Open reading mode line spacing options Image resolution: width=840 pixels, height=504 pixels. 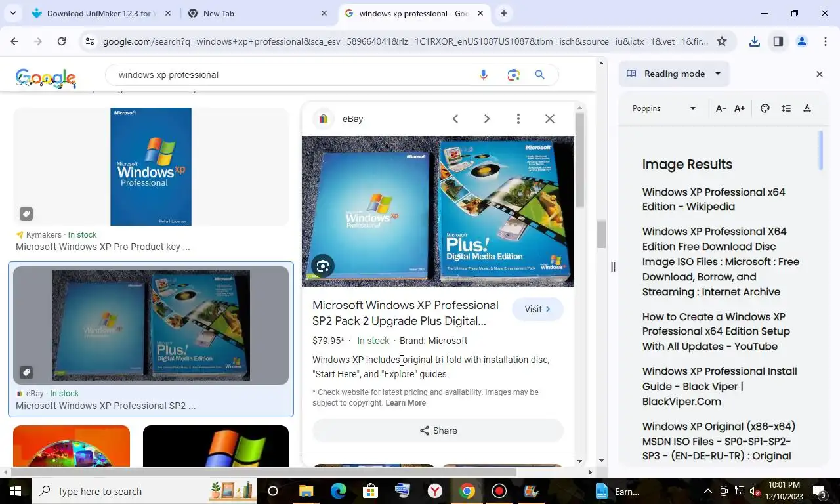pos(786,108)
